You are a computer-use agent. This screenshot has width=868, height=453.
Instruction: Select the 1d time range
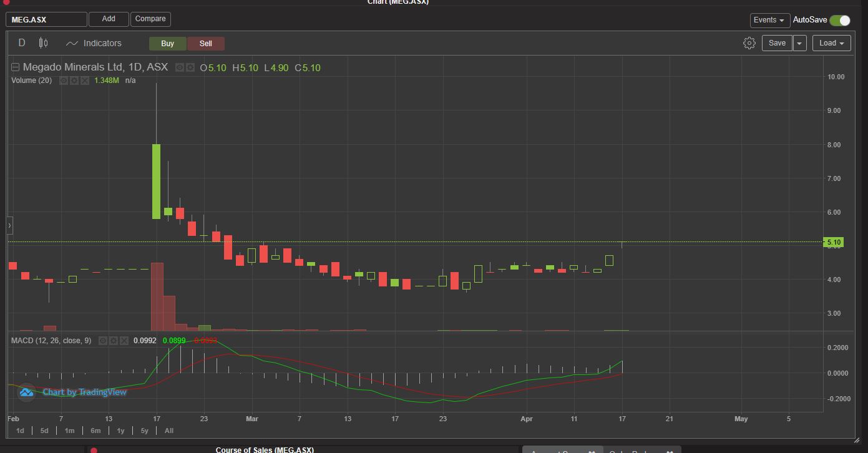pyautogui.click(x=20, y=431)
